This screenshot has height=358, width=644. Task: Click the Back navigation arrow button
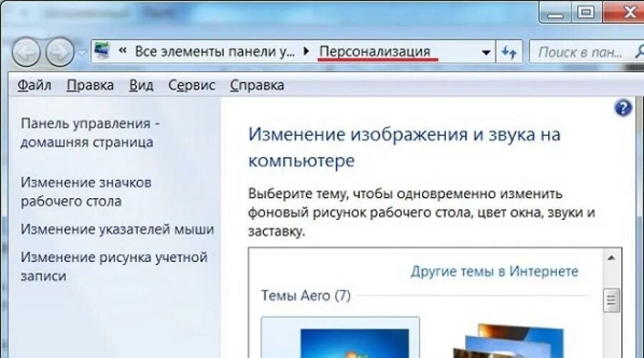(x=26, y=52)
